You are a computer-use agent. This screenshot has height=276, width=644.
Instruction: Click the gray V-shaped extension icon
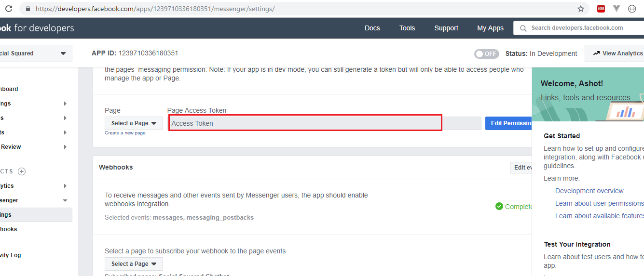click(617, 9)
